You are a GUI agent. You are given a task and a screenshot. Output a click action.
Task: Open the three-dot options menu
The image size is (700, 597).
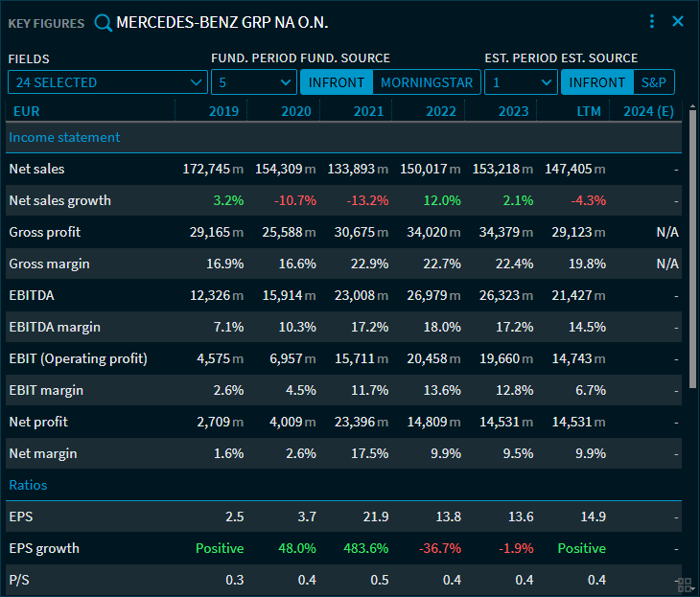(x=652, y=21)
